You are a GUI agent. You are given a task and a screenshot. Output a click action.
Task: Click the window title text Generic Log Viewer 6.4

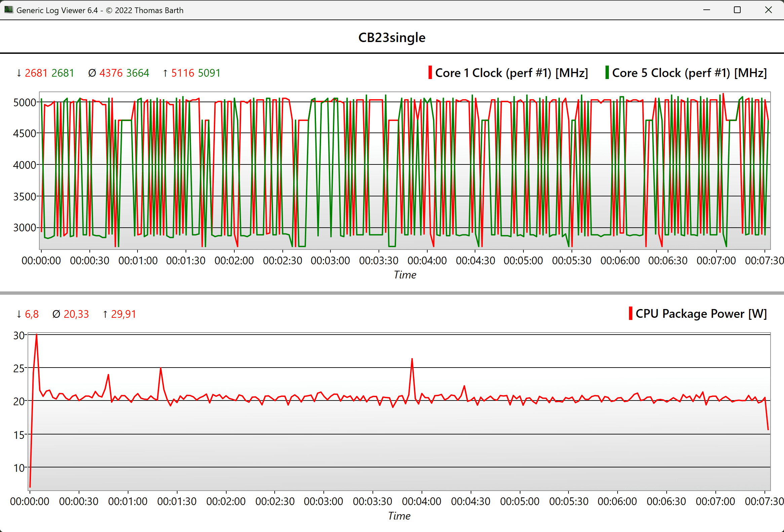57,10
